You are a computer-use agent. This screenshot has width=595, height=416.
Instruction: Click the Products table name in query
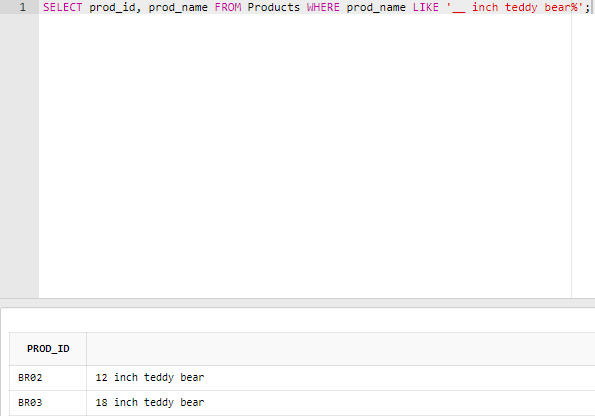tap(274, 7)
